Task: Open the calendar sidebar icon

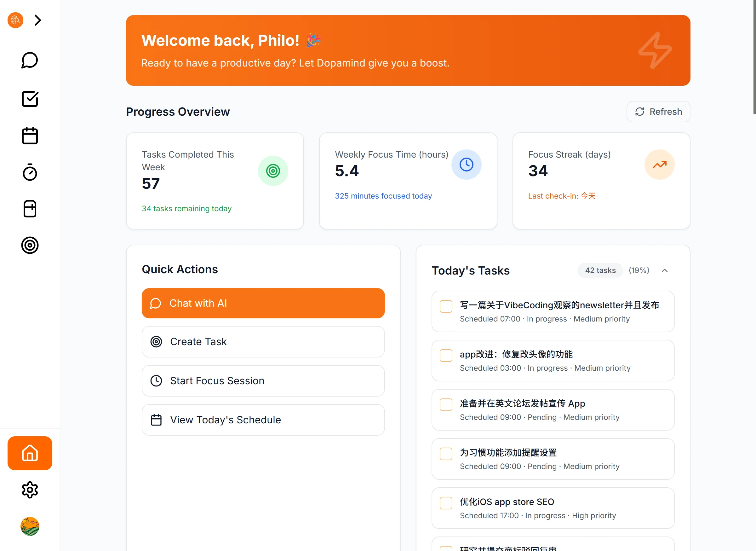Action: point(30,136)
